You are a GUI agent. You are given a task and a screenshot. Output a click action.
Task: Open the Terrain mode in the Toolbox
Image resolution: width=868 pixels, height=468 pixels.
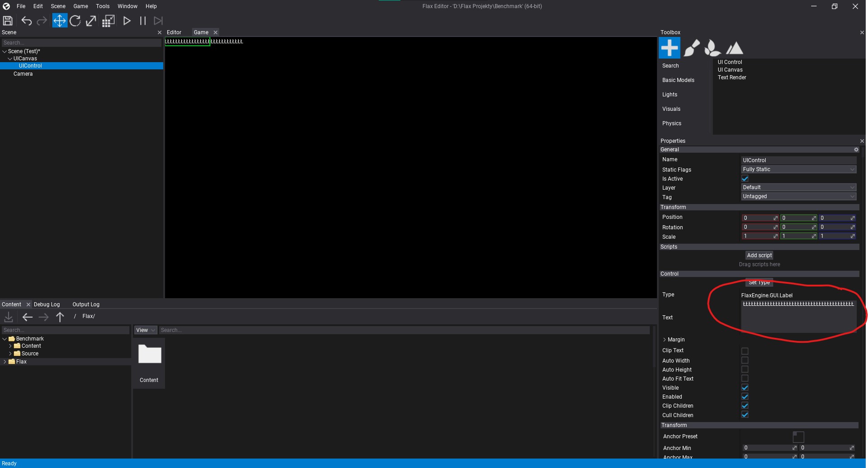(735, 47)
